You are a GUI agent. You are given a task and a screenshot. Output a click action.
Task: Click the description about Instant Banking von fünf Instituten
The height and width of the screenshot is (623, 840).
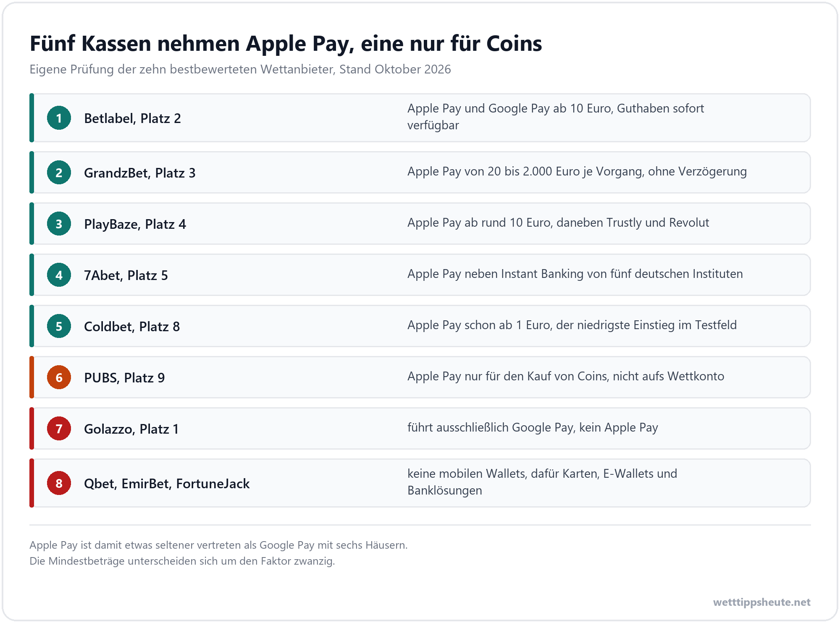[x=575, y=274]
